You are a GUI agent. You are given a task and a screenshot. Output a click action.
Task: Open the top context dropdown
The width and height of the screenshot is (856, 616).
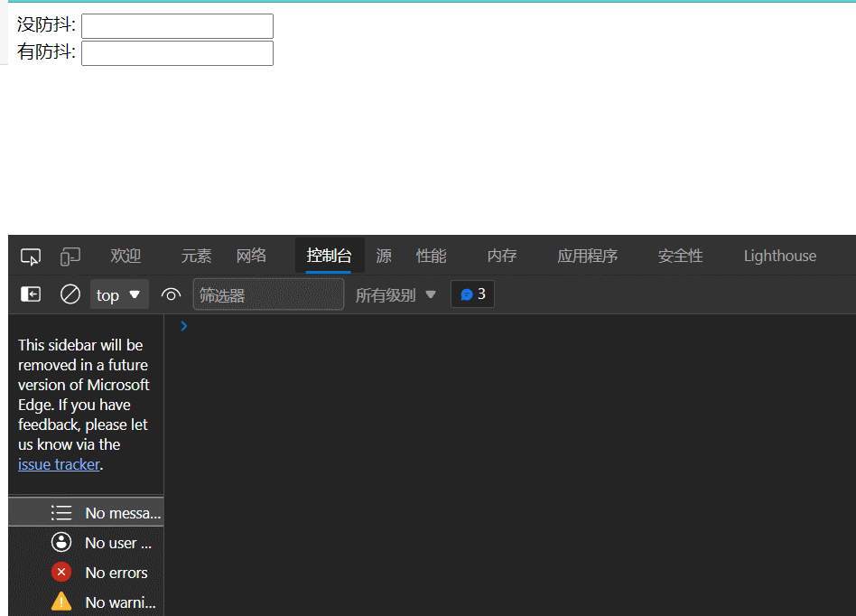click(x=119, y=294)
